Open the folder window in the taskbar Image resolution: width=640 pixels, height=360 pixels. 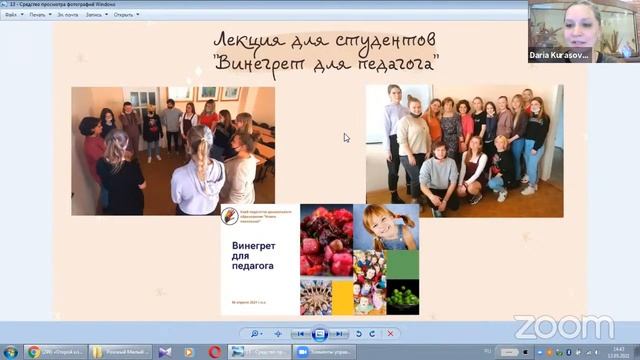click(120, 352)
